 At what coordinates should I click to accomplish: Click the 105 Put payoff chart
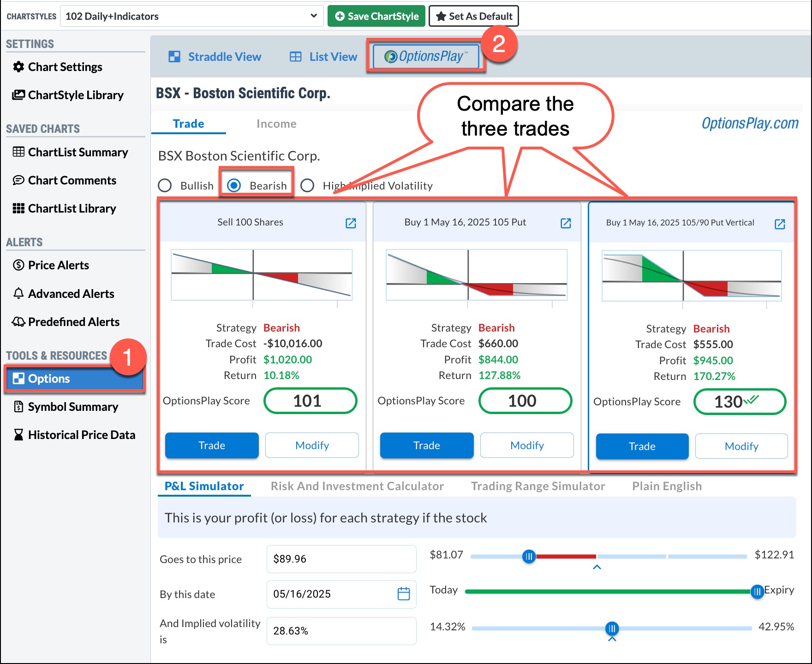click(x=477, y=275)
